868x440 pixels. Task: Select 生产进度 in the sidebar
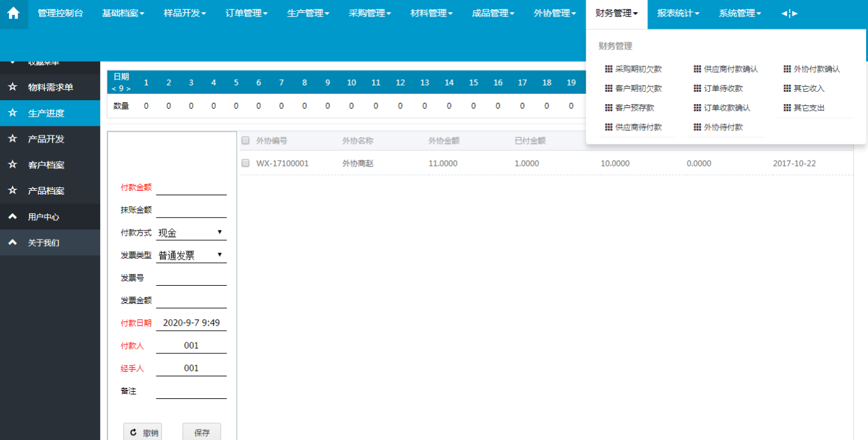coord(46,113)
